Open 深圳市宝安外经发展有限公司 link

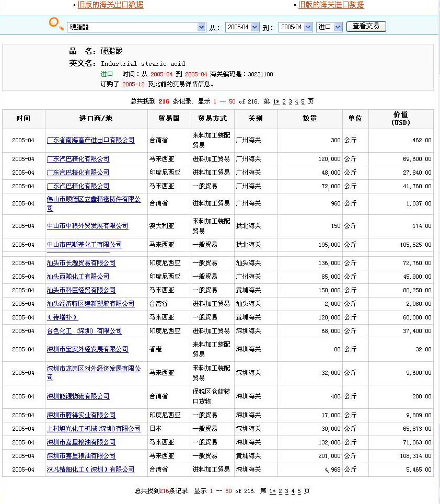coord(87,349)
